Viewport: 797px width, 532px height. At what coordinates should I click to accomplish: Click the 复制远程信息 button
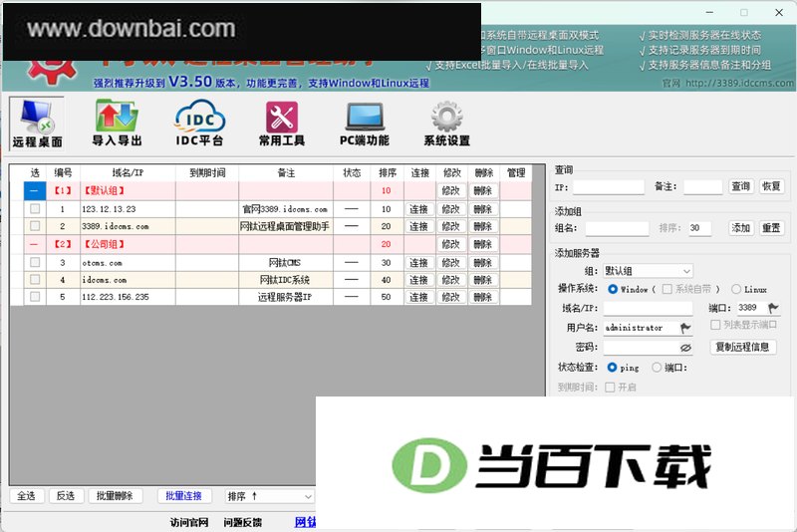coord(742,347)
